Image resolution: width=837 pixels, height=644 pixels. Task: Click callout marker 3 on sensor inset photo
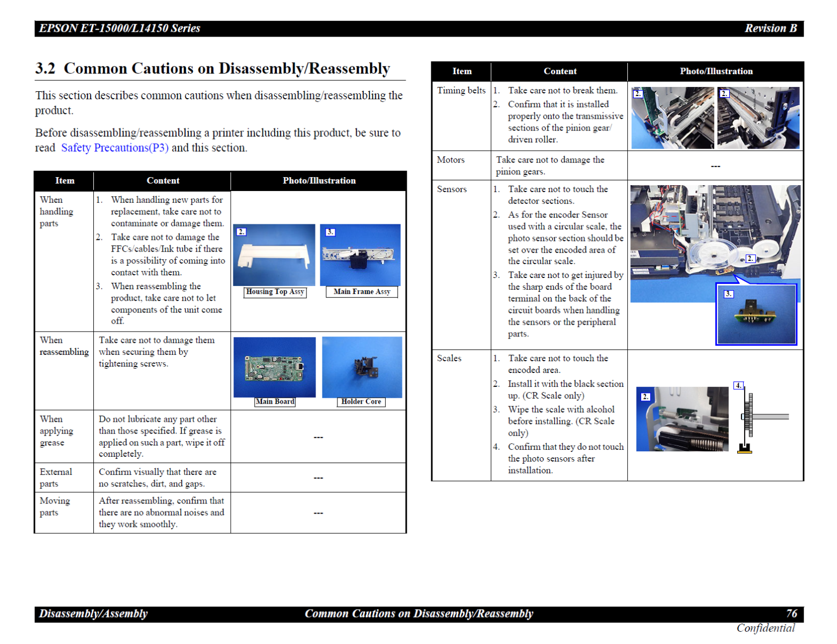(728, 294)
